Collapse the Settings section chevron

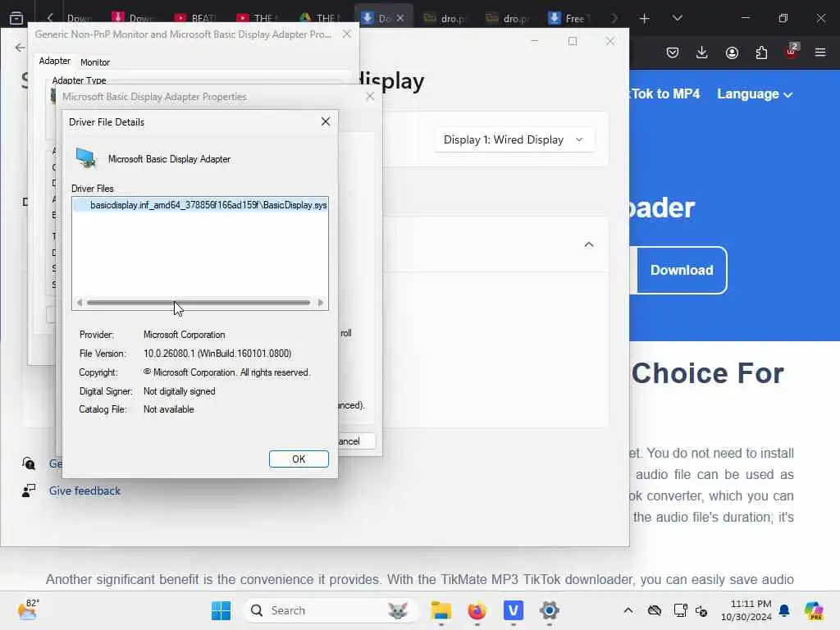click(x=589, y=244)
